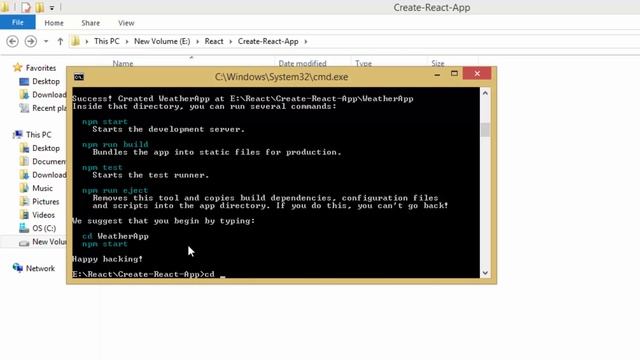Maximize the cmd.exe window
This screenshot has height=360, width=640.
(454, 74)
